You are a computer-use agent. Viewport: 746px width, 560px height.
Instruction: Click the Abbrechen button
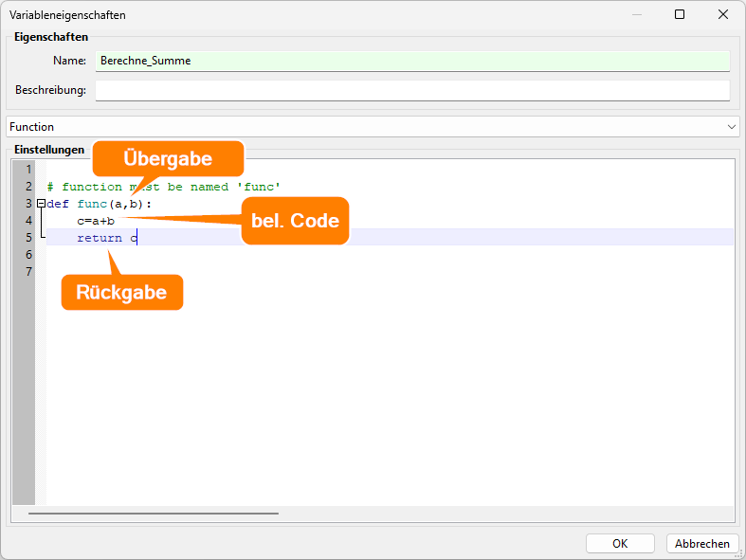(x=701, y=543)
